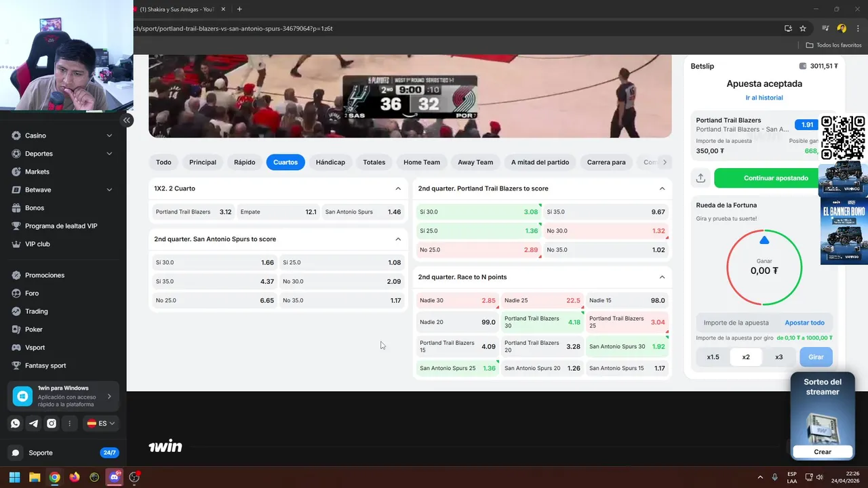The width and height of the screenshot is (868, 488).
Task: Open Bonos in the sidebar
Action: click(34, 208)
